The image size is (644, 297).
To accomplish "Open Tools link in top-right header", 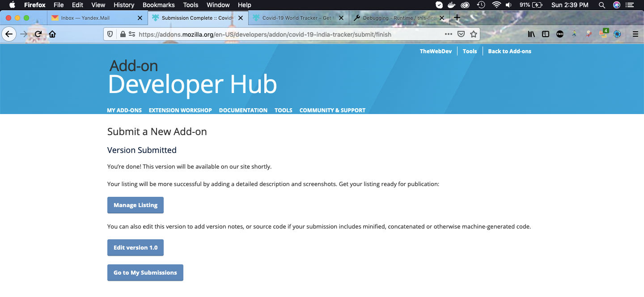I will (470, 51).
